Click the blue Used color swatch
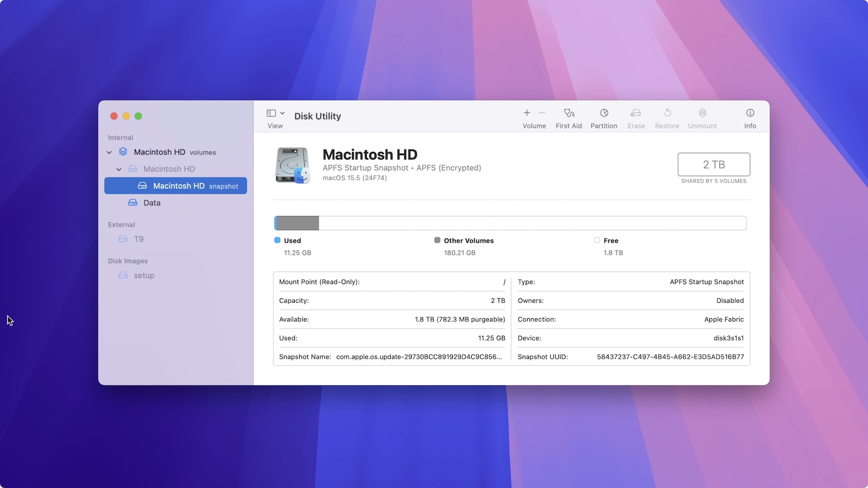Viewport: 868px width, 488px height. [x=277, y=240]
